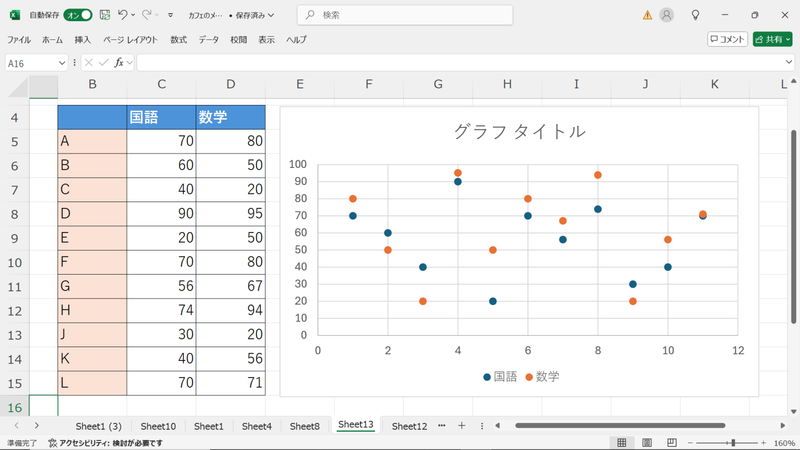Screen dimensions: 800x450
Task: Add a new sheet with plus icon
Action: (462, 426)
